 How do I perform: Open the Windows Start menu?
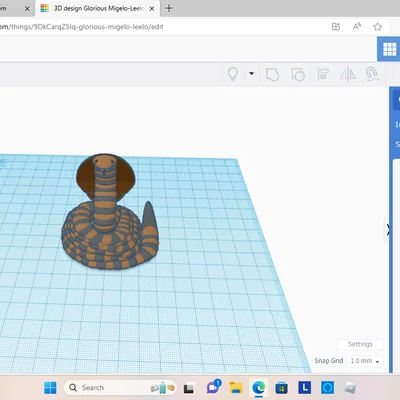[50, 388]
